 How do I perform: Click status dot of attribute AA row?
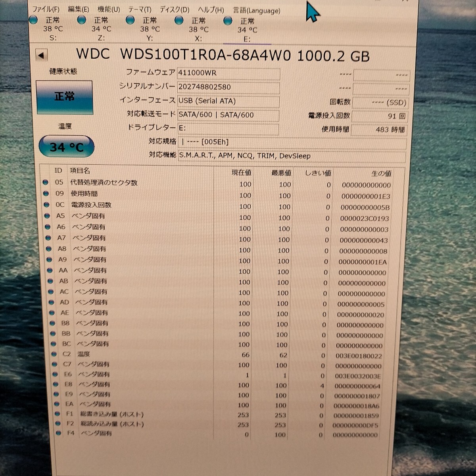pyautogui.click(x=50, y=270)
